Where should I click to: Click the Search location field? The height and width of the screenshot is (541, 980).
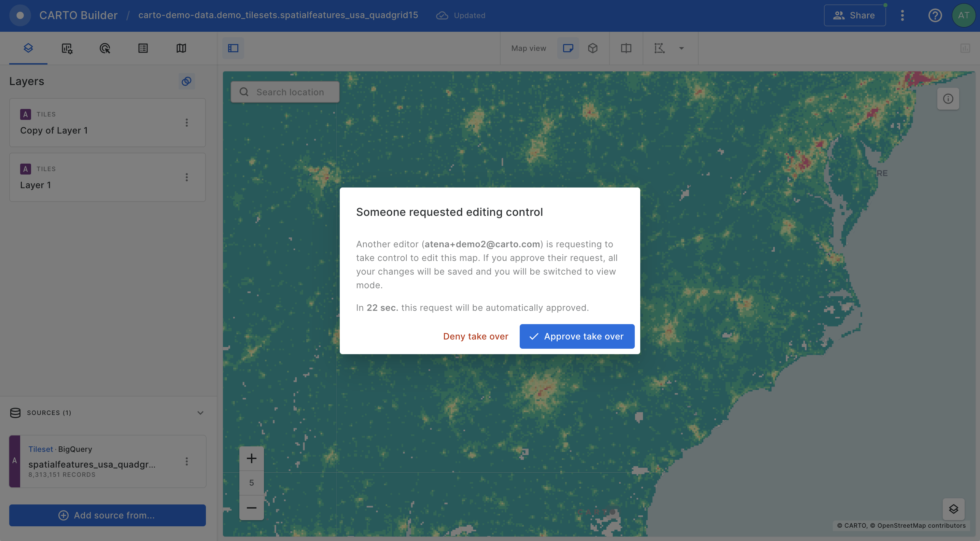pos(289,92)
